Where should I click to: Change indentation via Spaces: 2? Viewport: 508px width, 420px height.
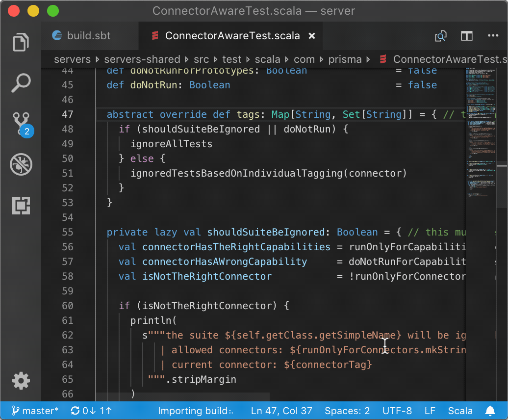point(347,411)
